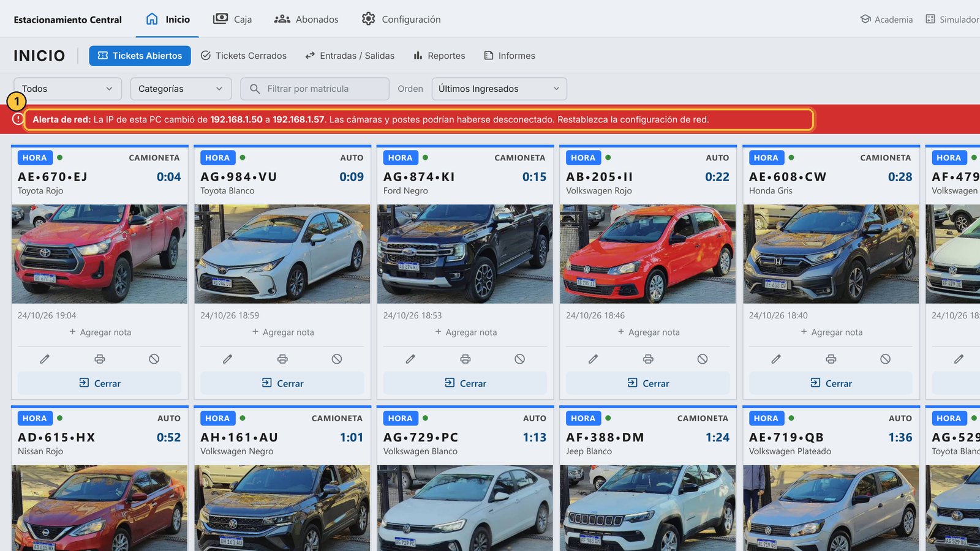This screenshot has width=980, height=551.
Task: Print the AE•608•CW ticket
Action: (831, 359)
